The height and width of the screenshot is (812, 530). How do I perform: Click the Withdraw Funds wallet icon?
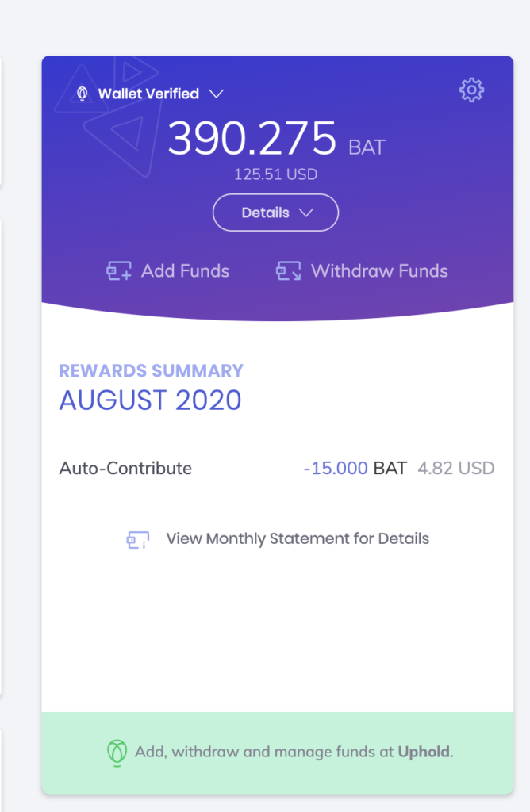pyautogui.click(x=289, y=271)
